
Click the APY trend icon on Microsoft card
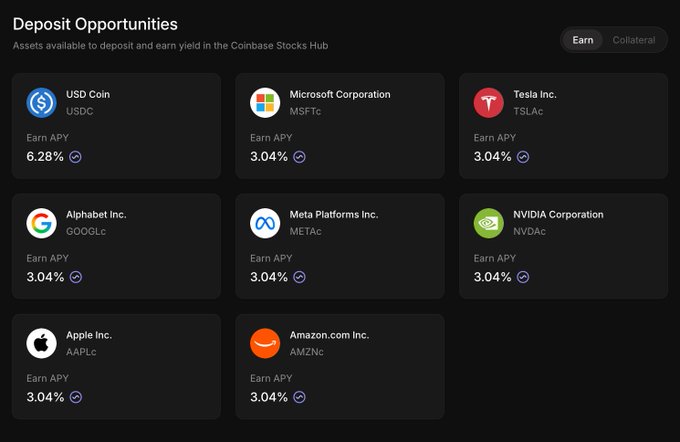coord(299,157)
